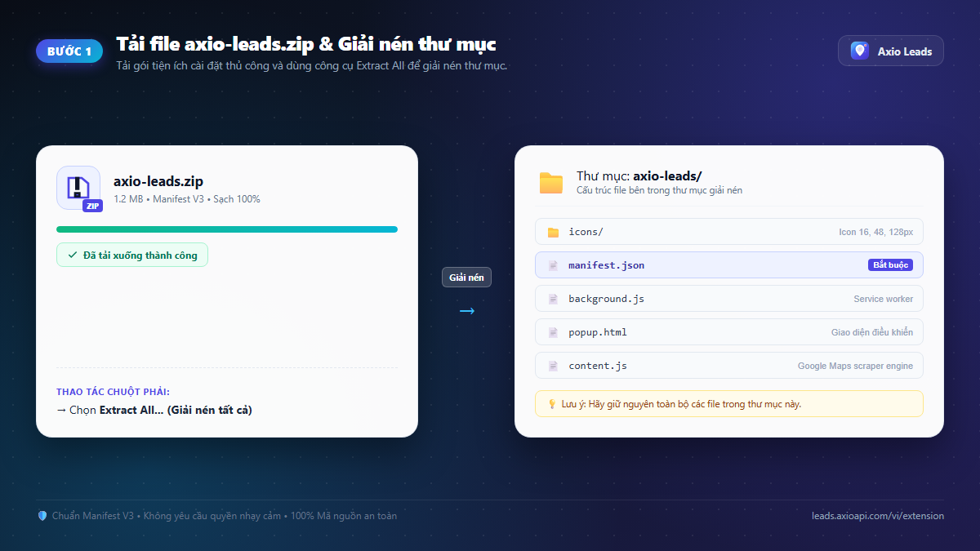Click the lightbulb icon in the note

pos(552,404)
